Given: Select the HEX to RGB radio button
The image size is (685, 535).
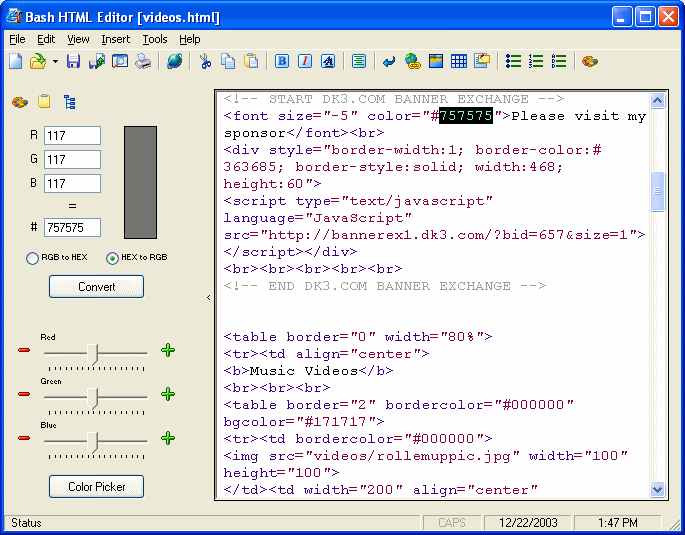Looking at the screenshot, I should click(112, 258).
